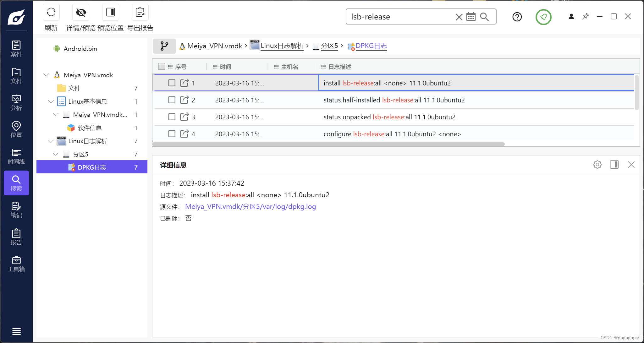Viewport: 644px width, 343px height.
Task: Click the horizontal scrollbar under the log table
Action: tap(328, 144)
